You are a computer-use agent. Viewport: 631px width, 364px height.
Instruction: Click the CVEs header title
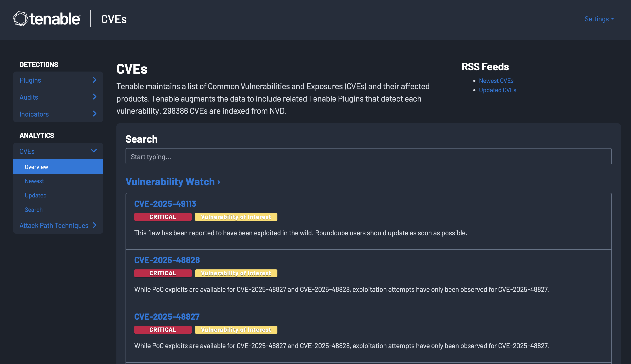(114, 19)
